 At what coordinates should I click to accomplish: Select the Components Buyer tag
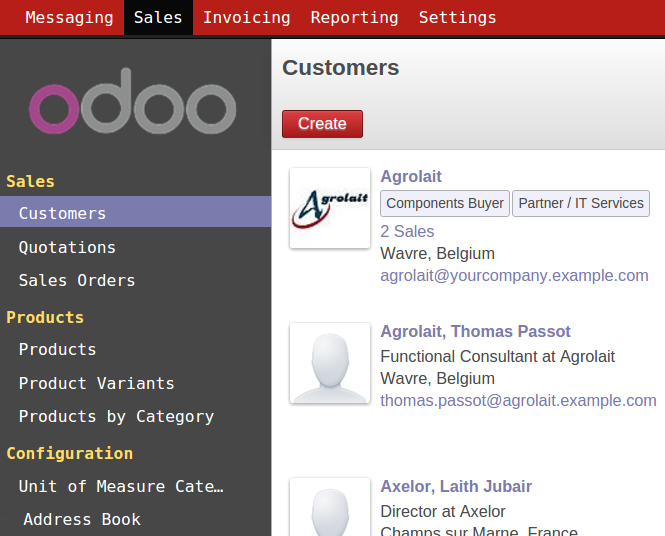(445, 204)
